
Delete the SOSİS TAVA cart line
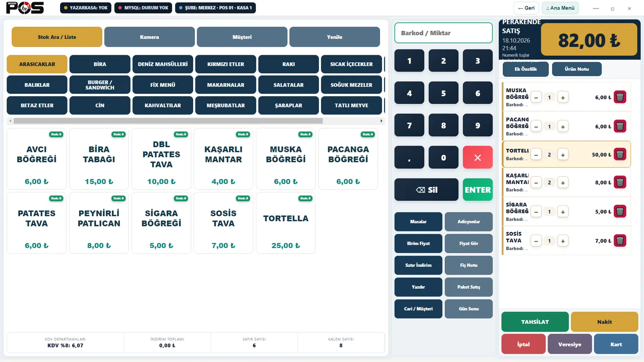(620, 241)
